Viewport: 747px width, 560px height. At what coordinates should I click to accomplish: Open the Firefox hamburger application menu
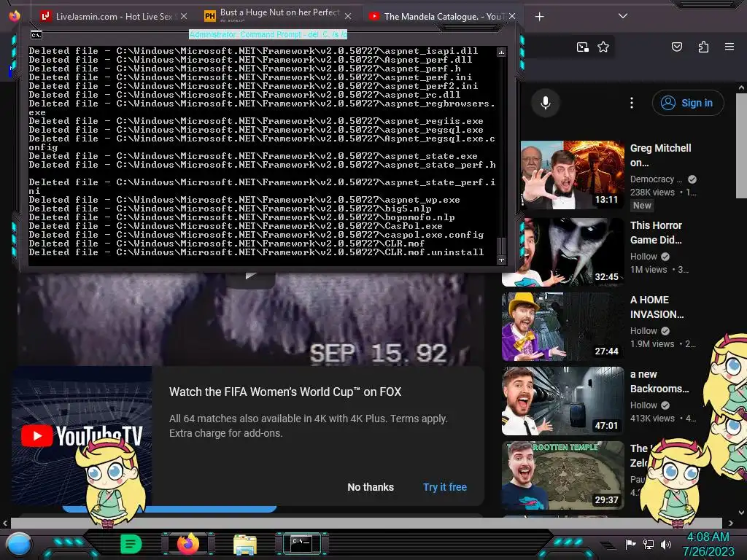tap(729, 47)
